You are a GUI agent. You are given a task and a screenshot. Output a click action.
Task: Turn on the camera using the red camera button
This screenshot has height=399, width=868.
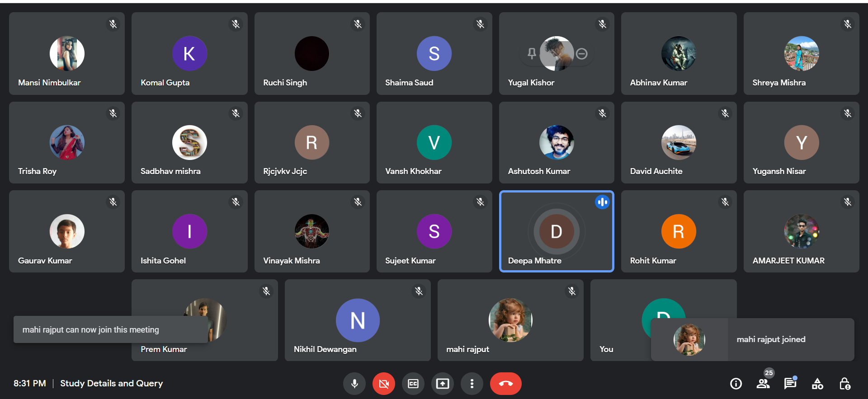pos(384,384)
